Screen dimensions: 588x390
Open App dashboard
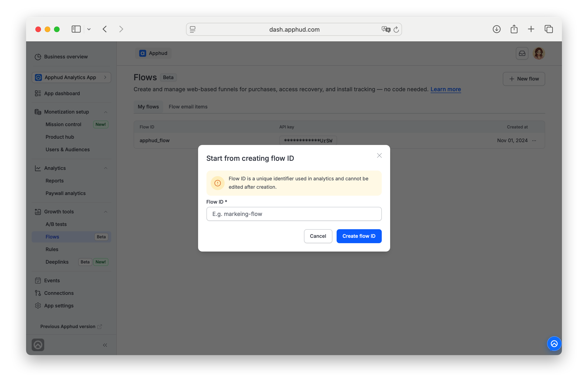point(62,93)
